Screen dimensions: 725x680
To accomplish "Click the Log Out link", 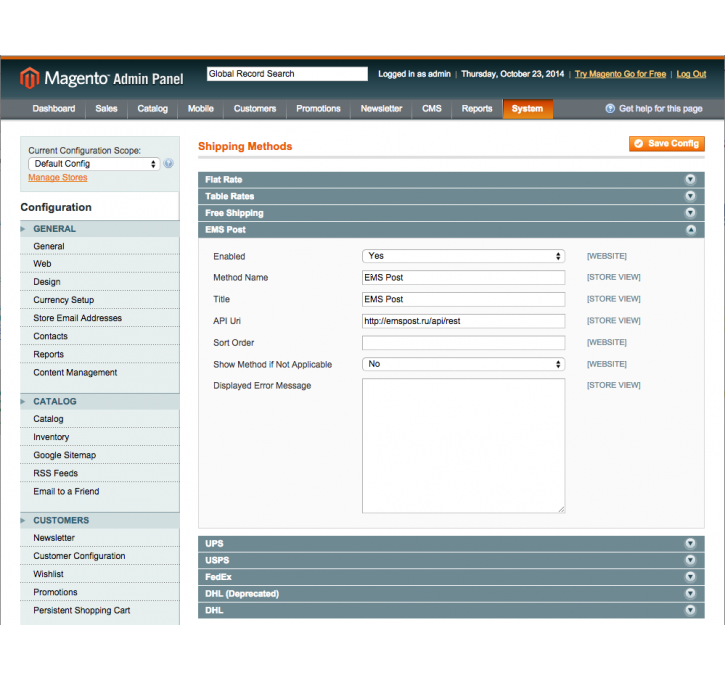I will click(691, 74).
